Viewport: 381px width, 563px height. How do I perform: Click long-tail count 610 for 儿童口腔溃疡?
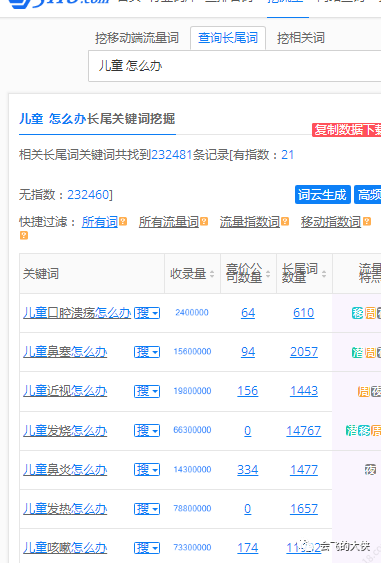[x=303, y=313]
